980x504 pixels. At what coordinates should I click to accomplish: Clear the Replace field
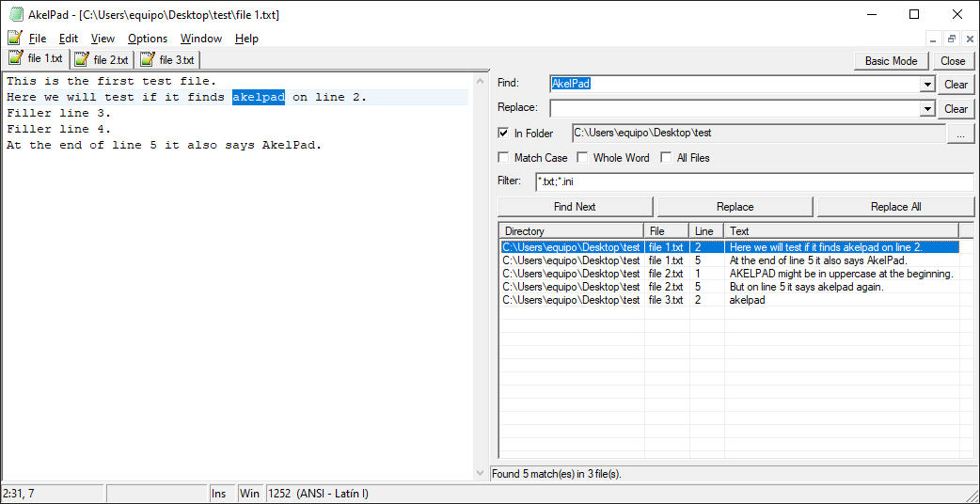click(x=956, y=109)
